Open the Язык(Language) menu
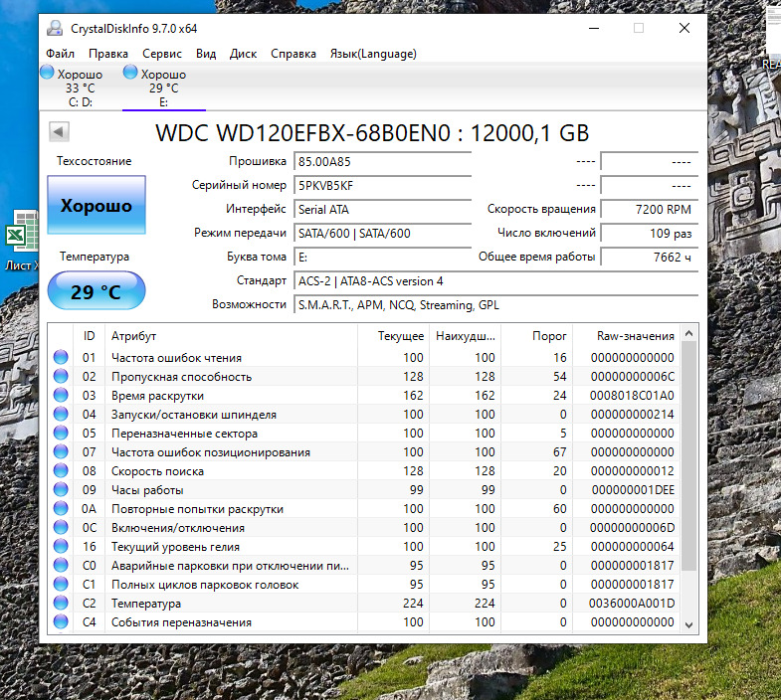 [373, 54]
